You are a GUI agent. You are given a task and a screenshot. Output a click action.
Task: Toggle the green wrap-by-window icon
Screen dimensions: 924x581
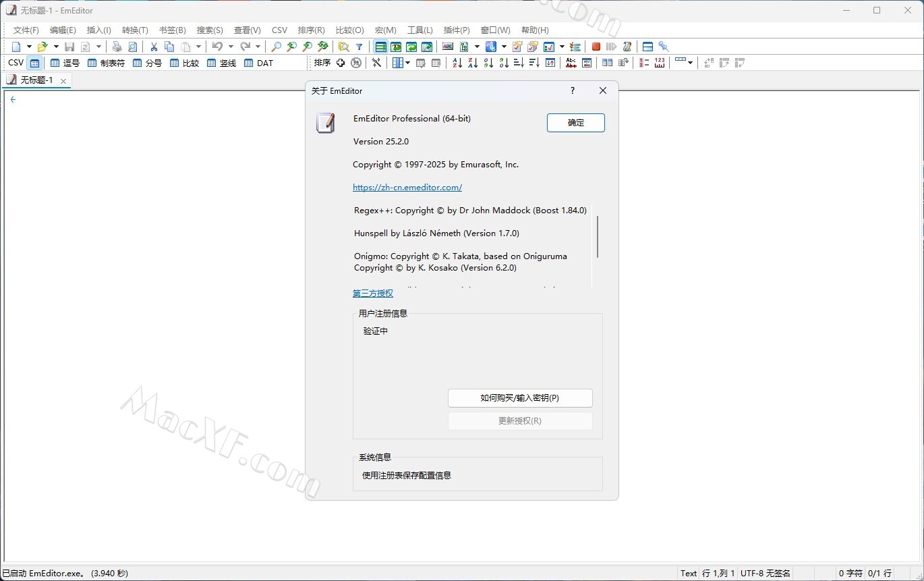pyautogui.click(x=411, y=47)
